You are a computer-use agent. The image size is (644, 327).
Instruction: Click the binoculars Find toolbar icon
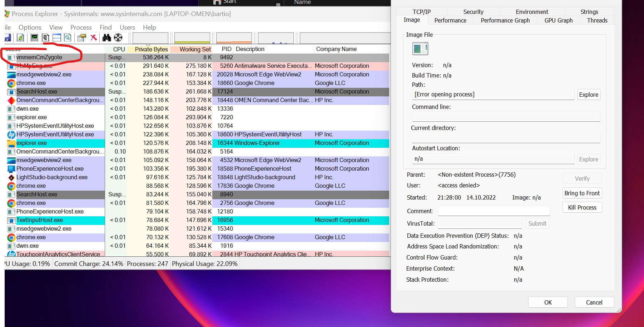(106, 37)
